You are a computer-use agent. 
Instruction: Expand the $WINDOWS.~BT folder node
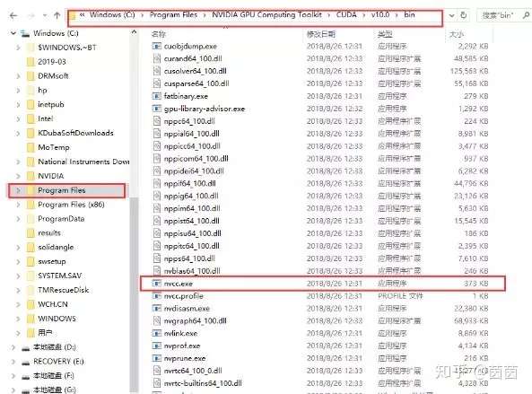[18, 48]
